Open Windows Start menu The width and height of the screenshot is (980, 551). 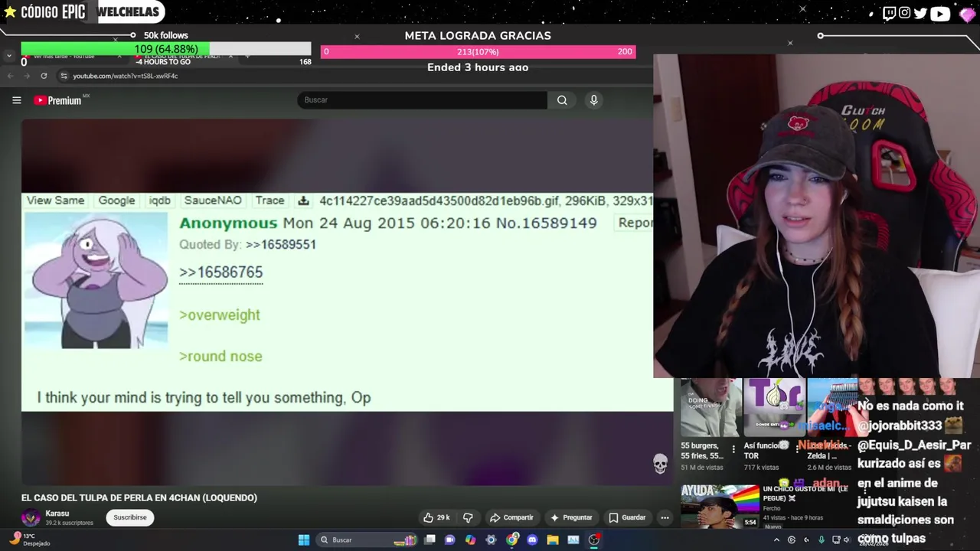click(x=304, y=540)
